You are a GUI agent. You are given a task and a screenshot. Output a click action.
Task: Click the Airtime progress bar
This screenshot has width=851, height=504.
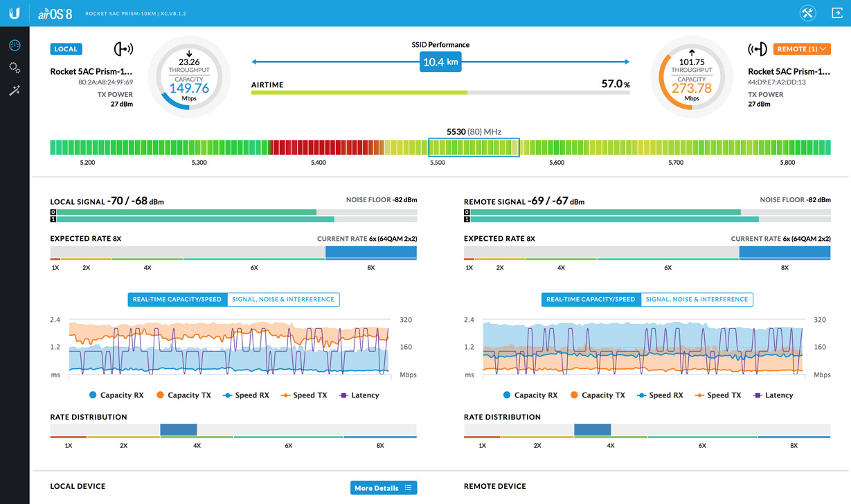coord(440,92)
